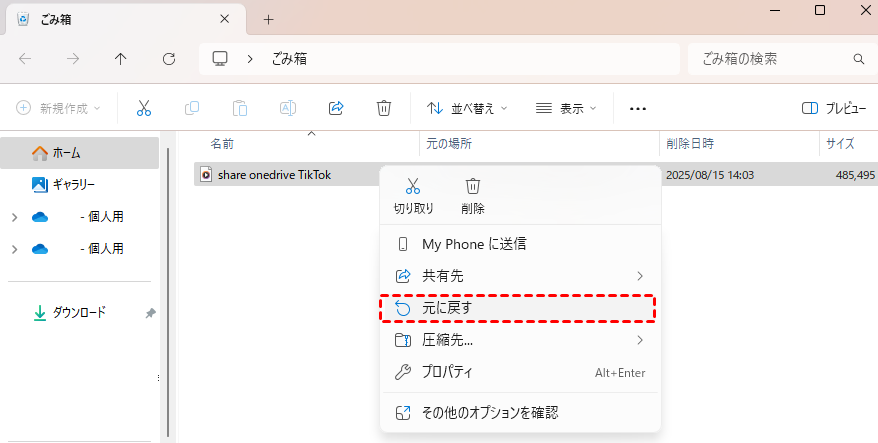The height and width of the screenshot is (443, 878).
Task: Click the date 2025/08/15 14:03
Action: point(710,175)
